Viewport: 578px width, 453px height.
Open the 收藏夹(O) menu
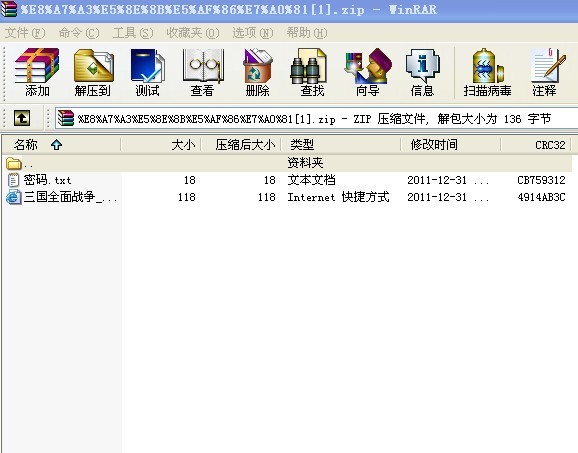193,33
